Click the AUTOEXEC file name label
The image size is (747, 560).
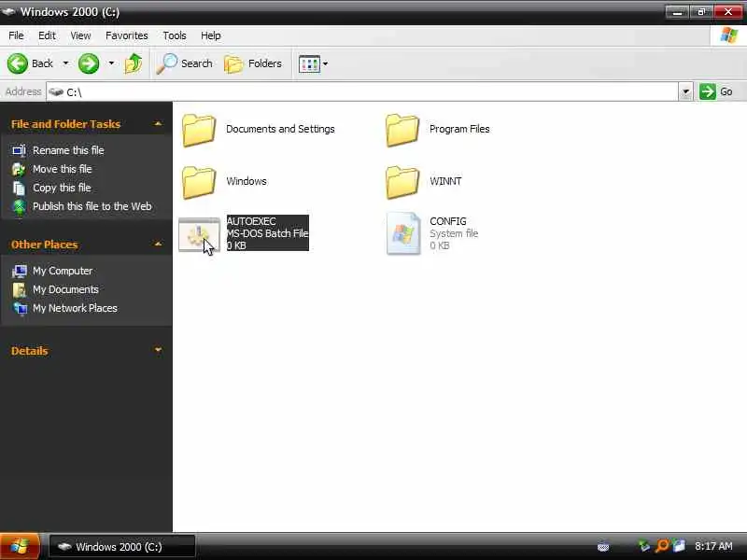251,221
